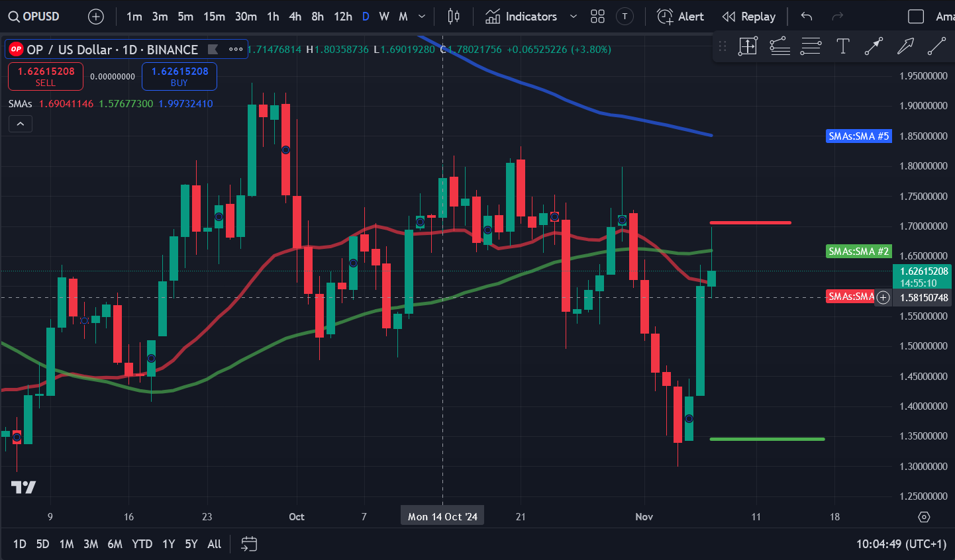
Task: Undo the last chart action
Action: (x=806, y=17)
